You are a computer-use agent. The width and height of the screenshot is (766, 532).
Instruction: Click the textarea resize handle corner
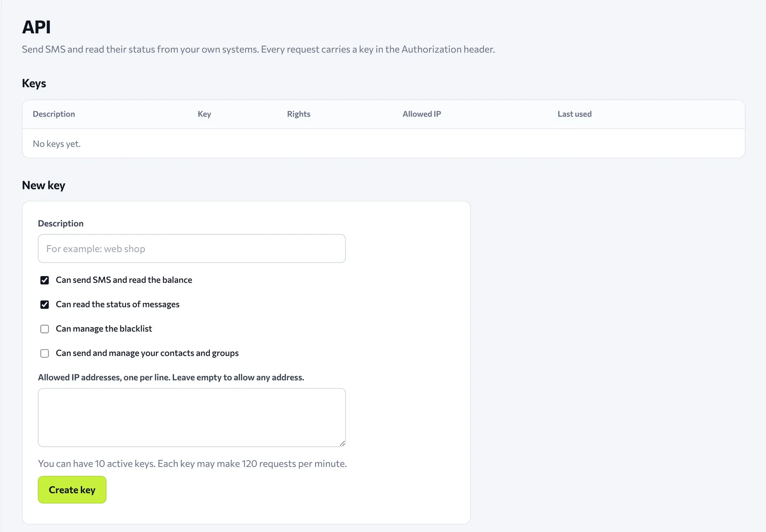342,443
